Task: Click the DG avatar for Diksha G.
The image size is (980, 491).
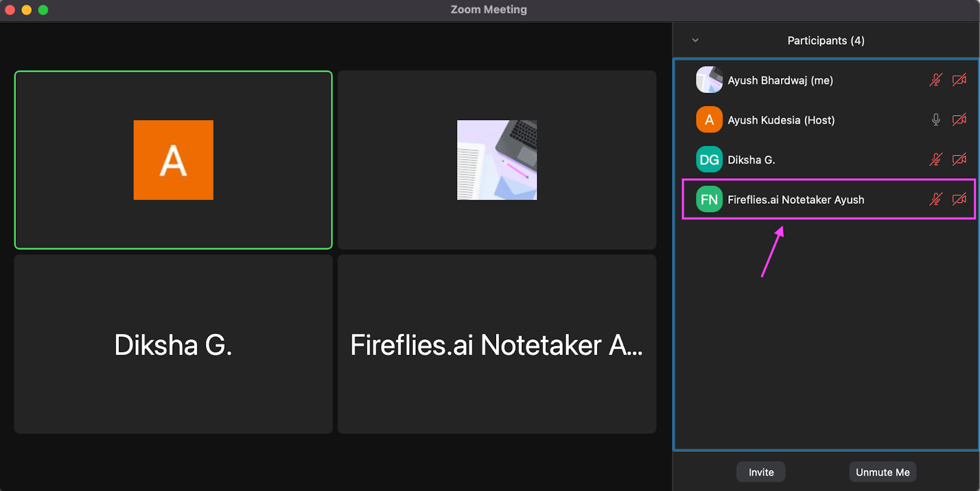Action: pyautogui.click(x=709, y=160)
